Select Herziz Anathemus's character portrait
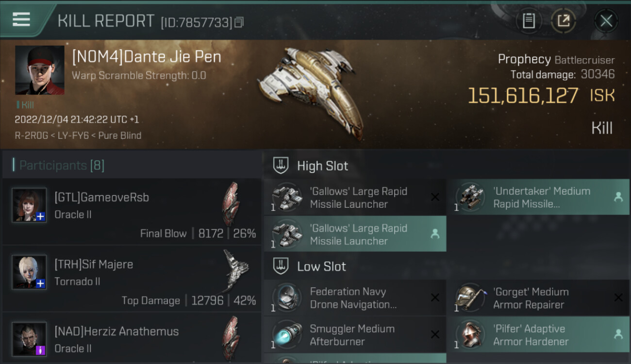This screenshot has width=631, height=364. tap(29, 338)
